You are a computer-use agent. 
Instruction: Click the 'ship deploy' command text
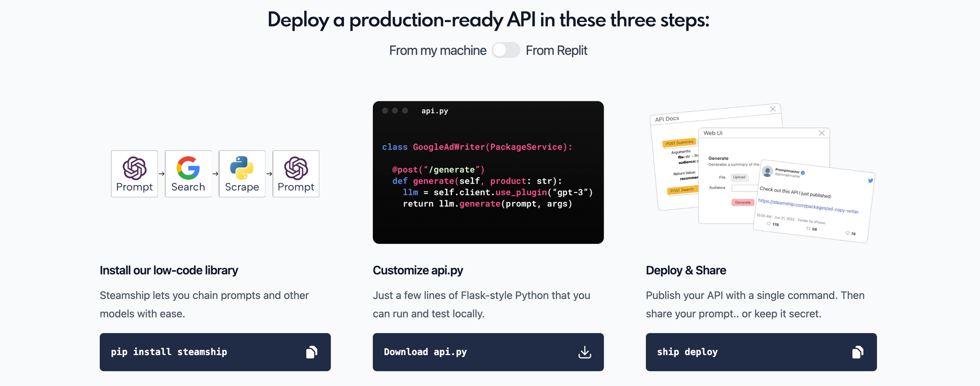pyautogui.click(x=687, y=352)
